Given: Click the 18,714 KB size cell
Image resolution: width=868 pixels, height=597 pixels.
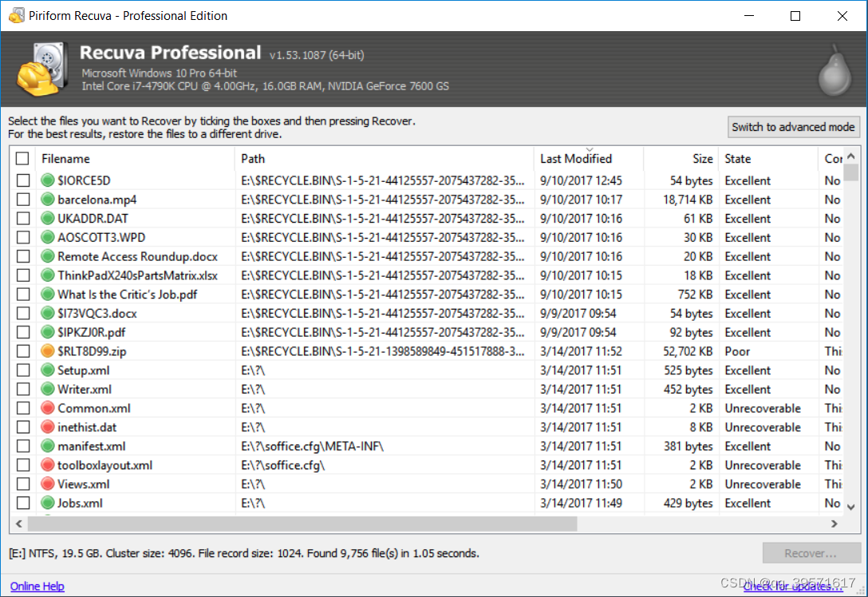Looking at the screenshot, I should (688, 200).
